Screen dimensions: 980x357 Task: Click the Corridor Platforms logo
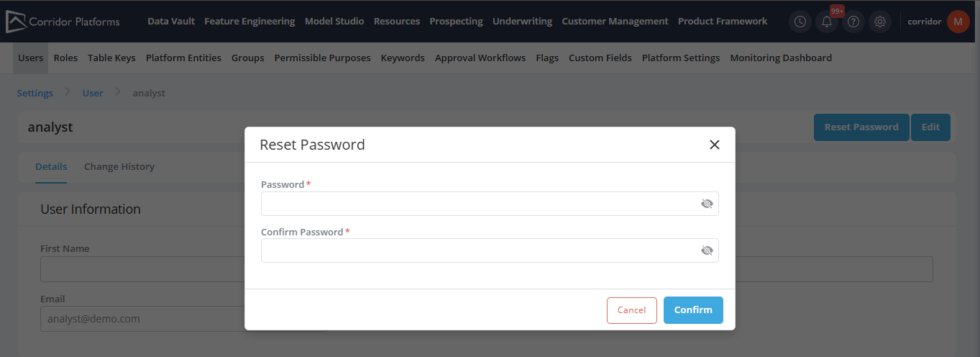[x=63, y=22]
